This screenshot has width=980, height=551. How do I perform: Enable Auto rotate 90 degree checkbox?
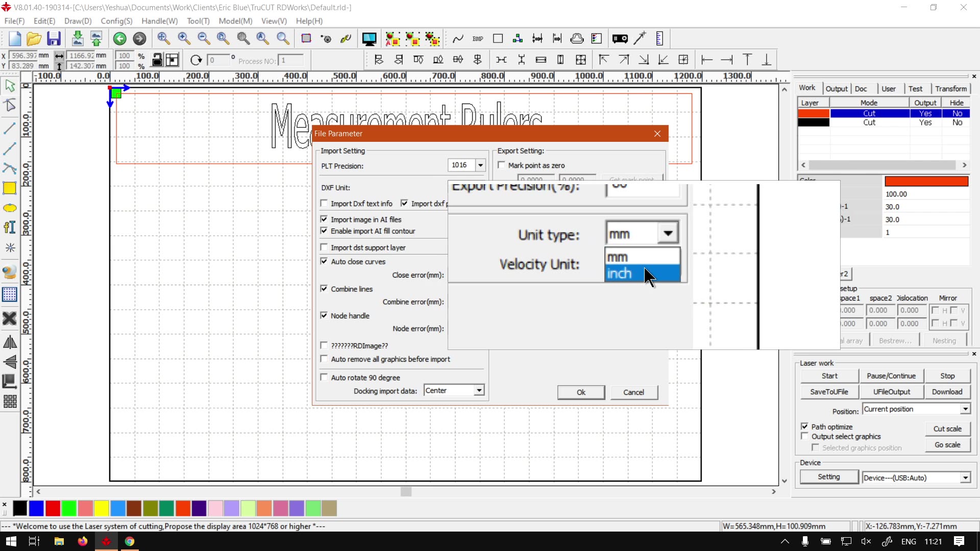click(324, 378)
